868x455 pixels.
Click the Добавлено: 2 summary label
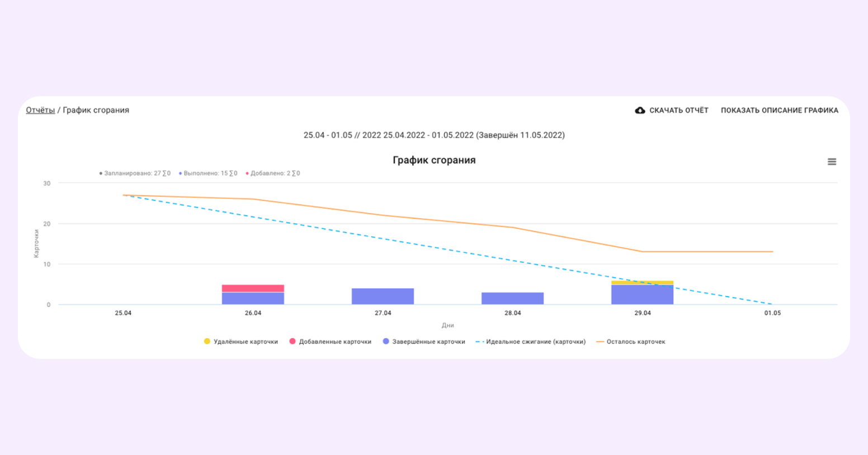[273, 173]
